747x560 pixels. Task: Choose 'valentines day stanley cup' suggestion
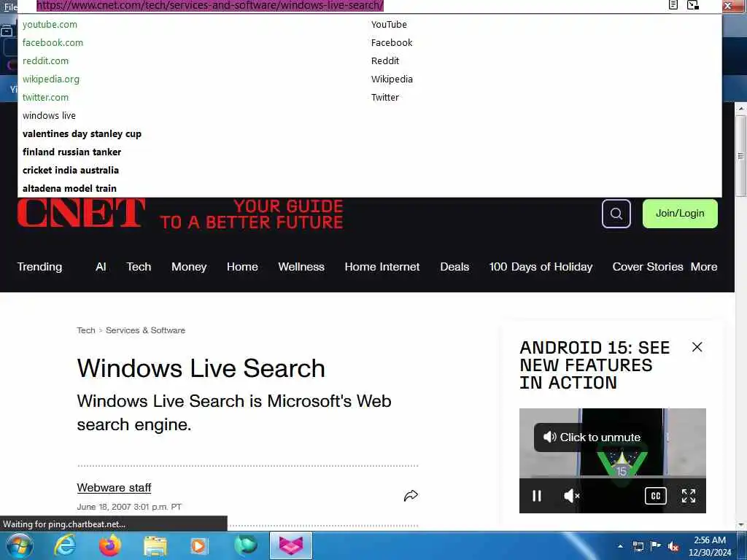pyautogui.click(x=370, y=134)
